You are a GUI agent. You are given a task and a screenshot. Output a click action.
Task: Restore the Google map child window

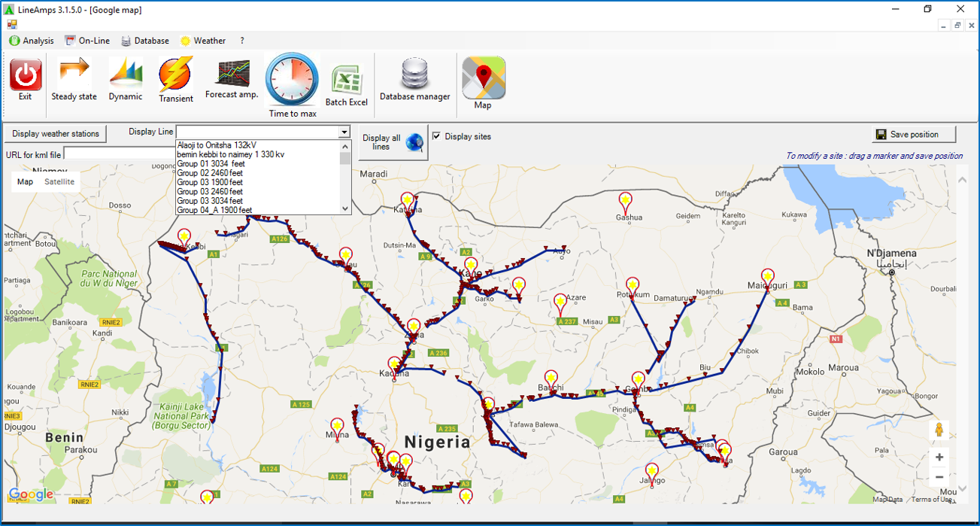(957, 26)
